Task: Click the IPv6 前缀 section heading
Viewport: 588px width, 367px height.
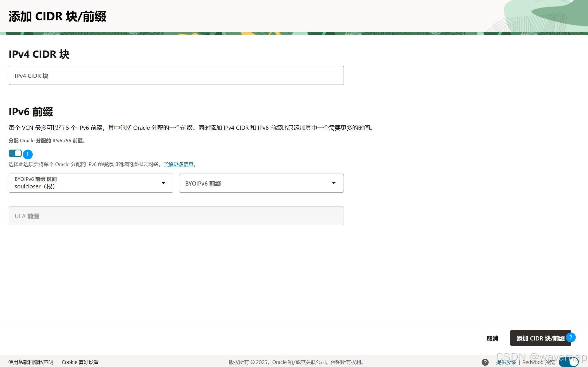Action: point(31,112)
